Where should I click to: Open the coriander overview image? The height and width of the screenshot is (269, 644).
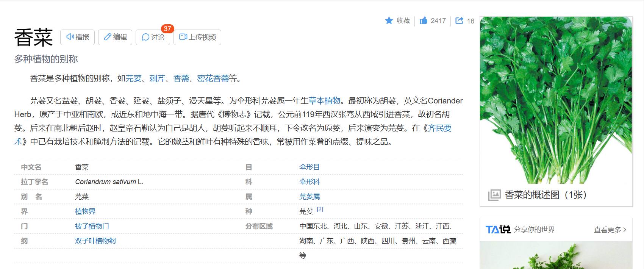(556, 100)
